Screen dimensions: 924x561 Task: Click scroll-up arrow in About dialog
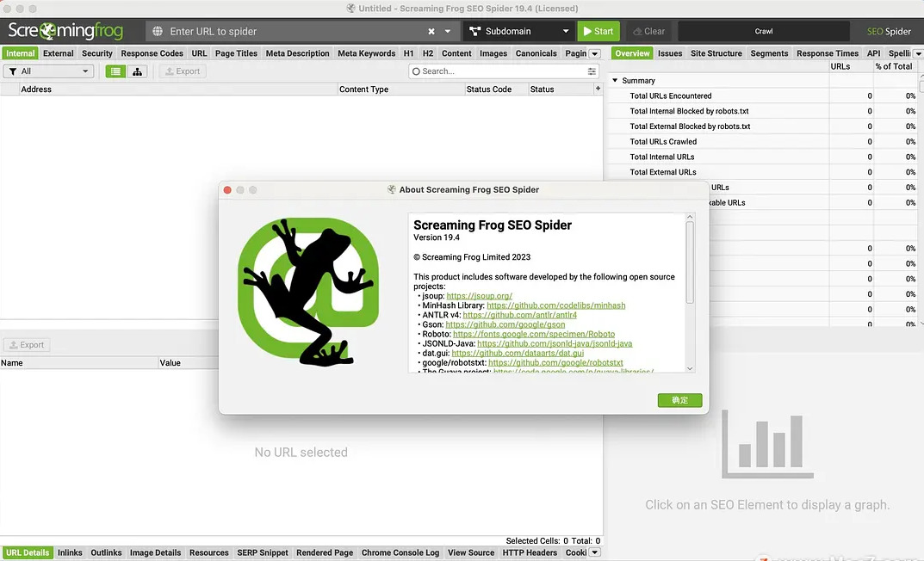(x=690, y=217)
